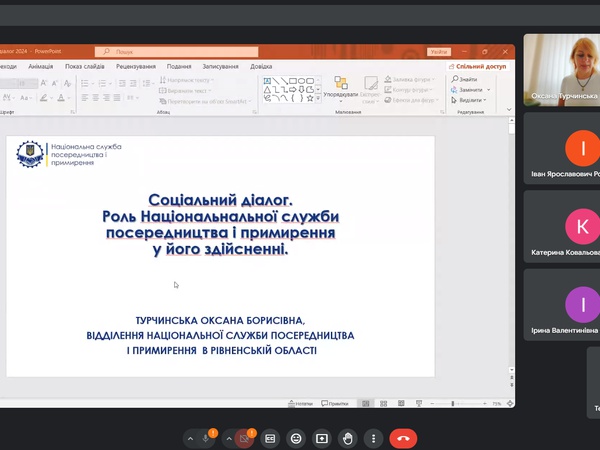Select the five-point star shape in gallery
600x450 pixels.
[x=310, y=98]
